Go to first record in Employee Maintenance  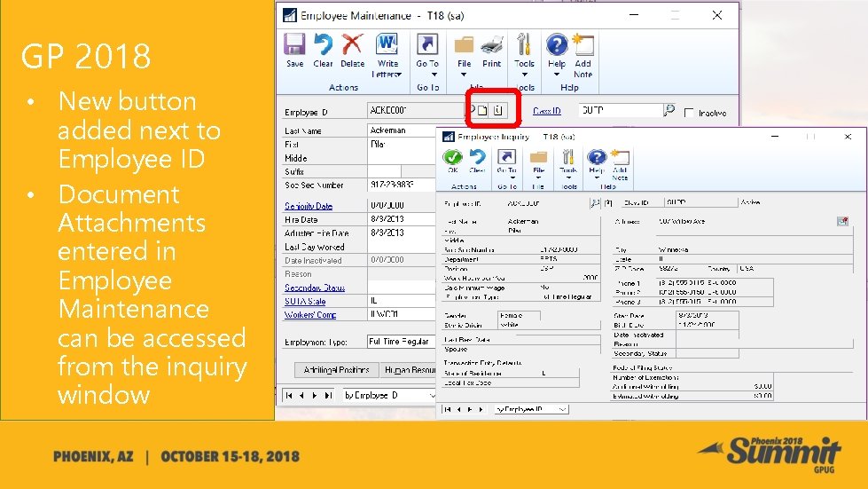point(289,396)
